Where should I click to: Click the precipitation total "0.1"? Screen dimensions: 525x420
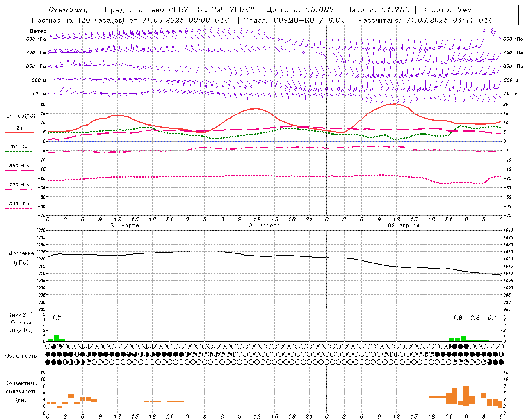[492, 317]
